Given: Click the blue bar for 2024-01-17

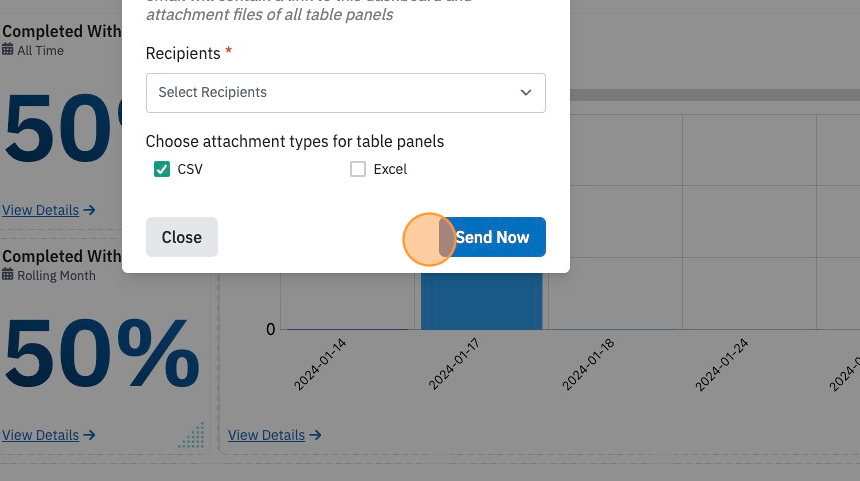Looking at the screenshot, I should (x=482, y=301).
